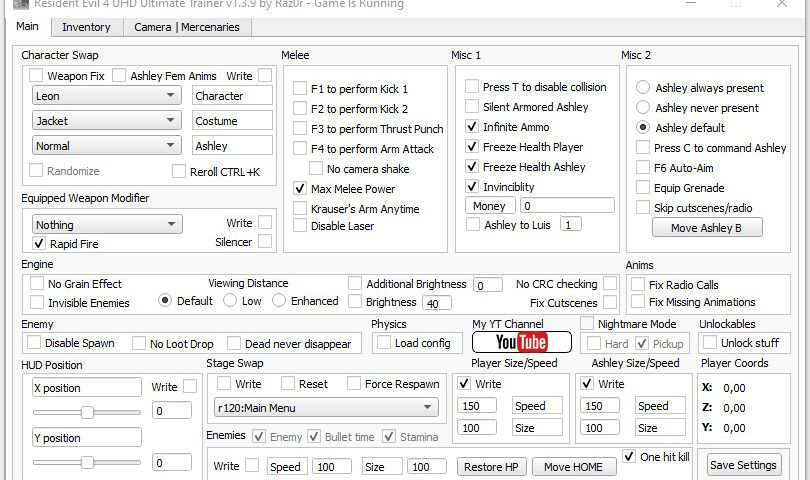Uncheck Rapid Fire
Image resolution: width=810 pixels, height=480 pixels.
[39, 243]
